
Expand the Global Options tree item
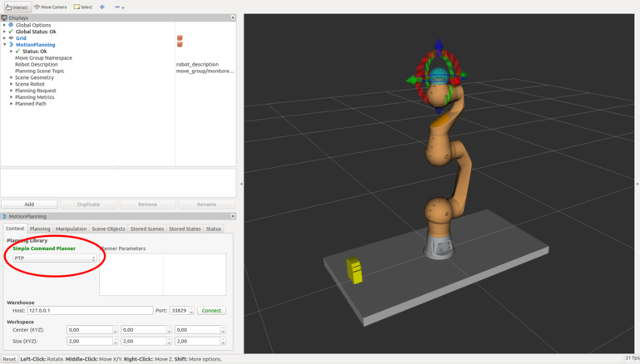[5, 25]
